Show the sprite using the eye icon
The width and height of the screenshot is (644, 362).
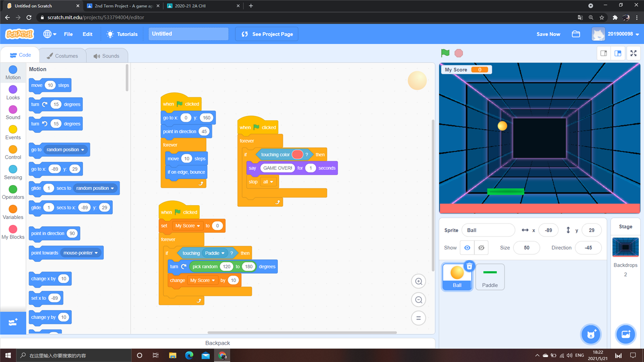point(467,248)
